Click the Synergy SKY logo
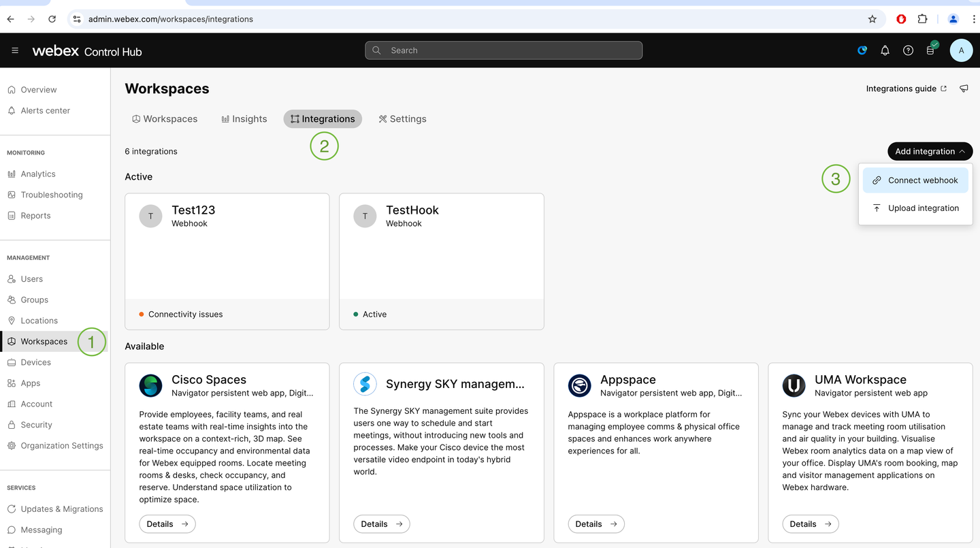The width and height of the screenshot is (980, 548). (x=365, y=384)
